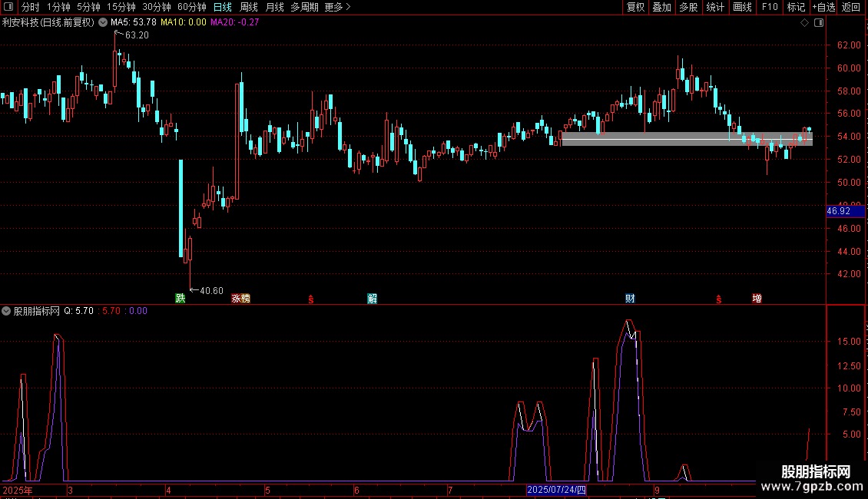Click the stock title 利安科技(日线.前复权)

coord(48,23)
